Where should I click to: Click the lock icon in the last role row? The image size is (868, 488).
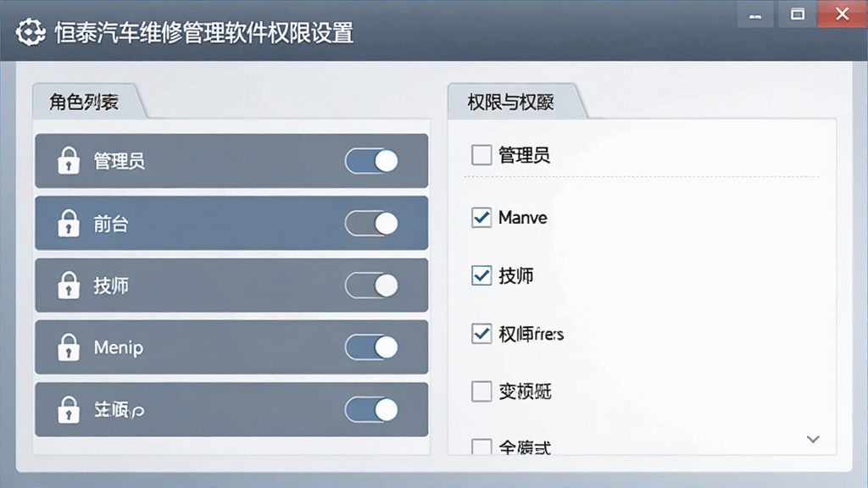(x=69, y=410)
